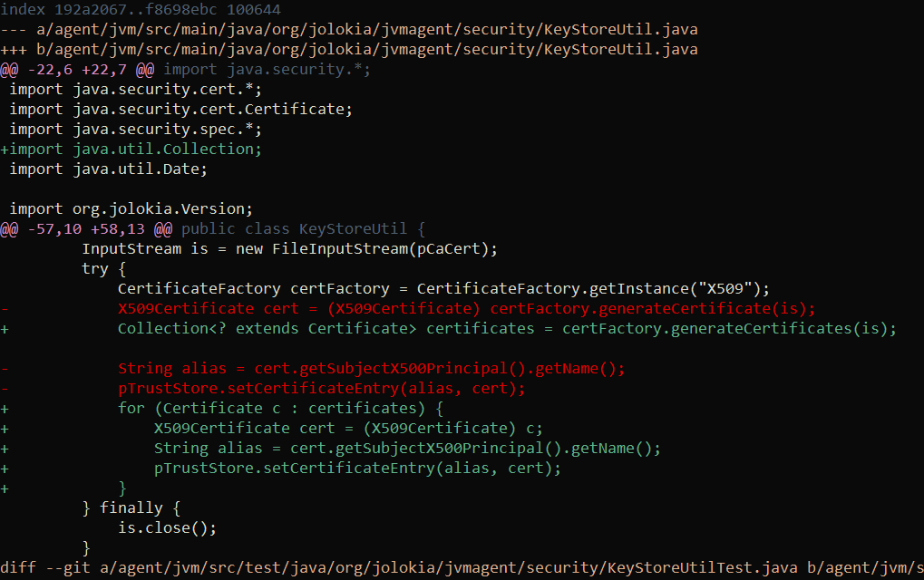This screenshot has height=580, width=924.
Task: Click the added 'X509Certificate cert = (X509Certificate) c;' line
Action: point(348,429)
